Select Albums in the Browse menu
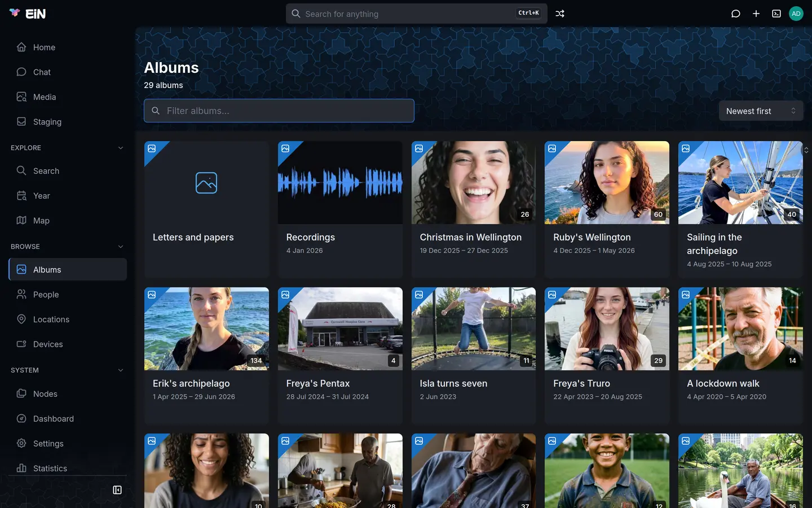The image size is (812, 508). point(68,270)
